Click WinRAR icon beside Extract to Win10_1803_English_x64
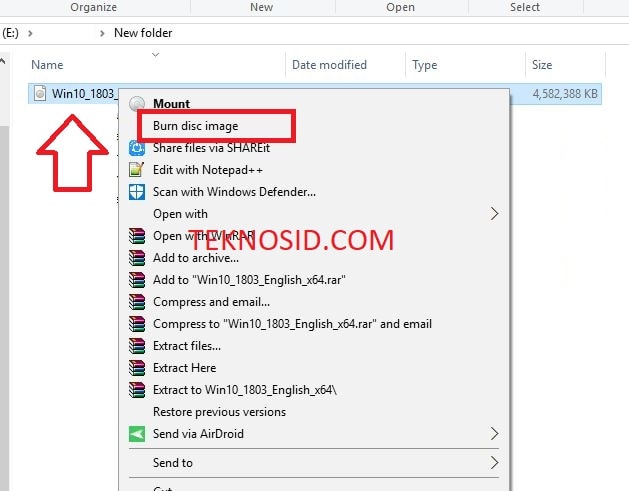Screen dimensions: 629x491 pyautogui.click(x=137, y=390)
